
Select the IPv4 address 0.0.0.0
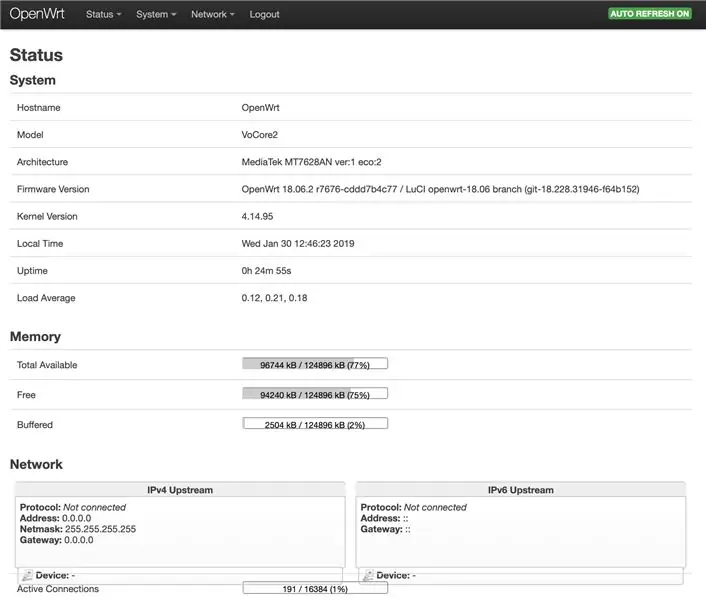tap(76, 518)
